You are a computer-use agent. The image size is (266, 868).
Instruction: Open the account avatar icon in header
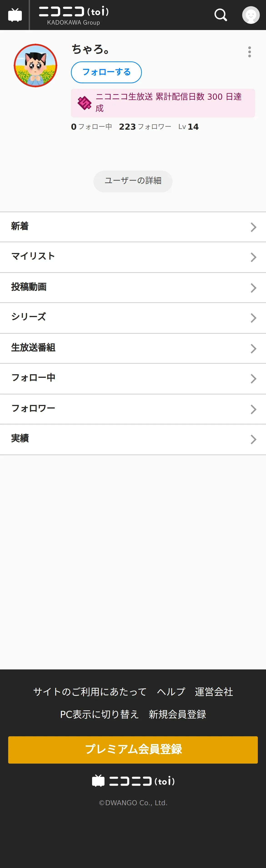(x=251, y=15)
